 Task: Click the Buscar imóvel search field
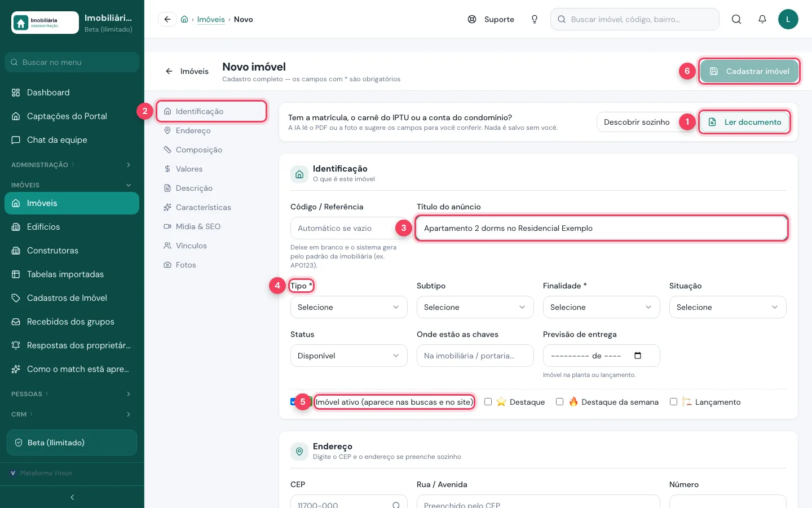(635, 19)
